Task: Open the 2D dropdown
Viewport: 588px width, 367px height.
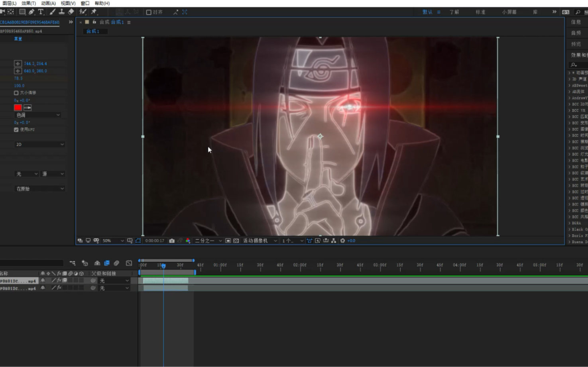Action: (x=39, y=144)
